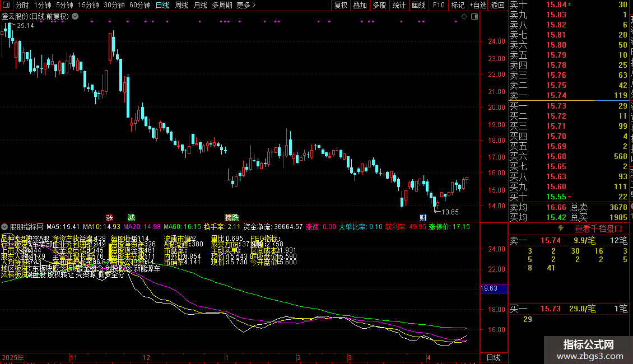Viewport: 633px width, 364px height.
Task: Click the diamond icon in chart header
Action: (464, 17)
